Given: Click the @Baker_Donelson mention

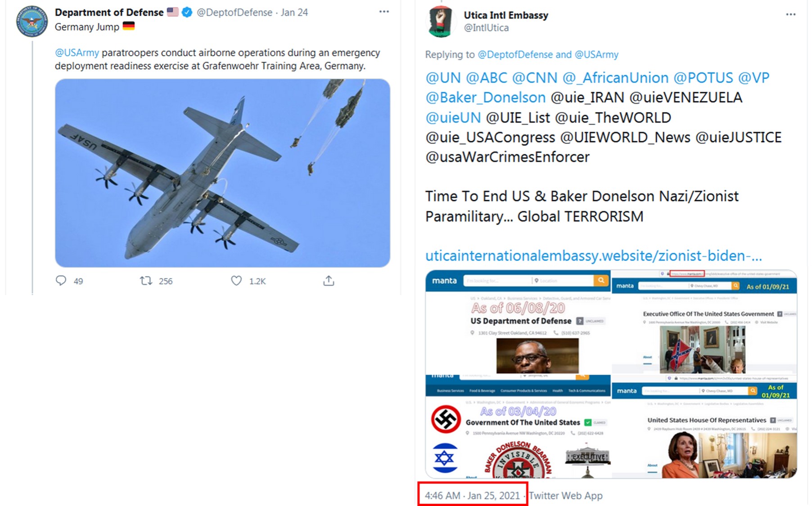Looking at the screenshot, I should [486, 97].
